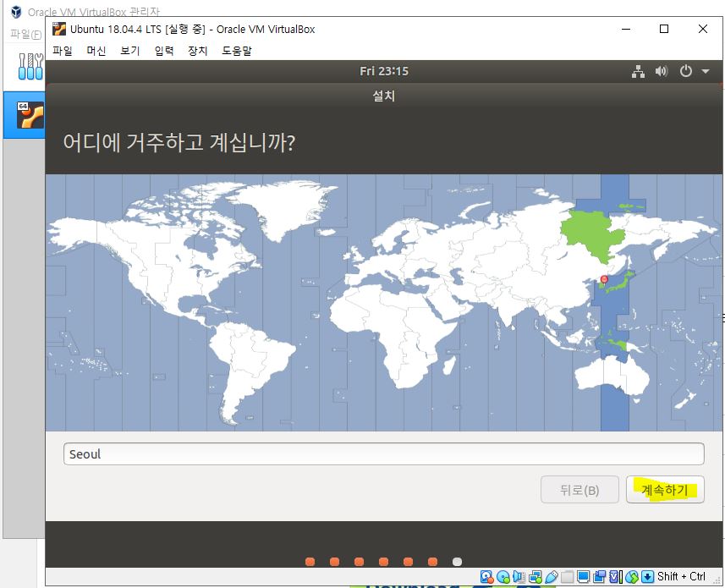The image size is (725, 588).
Task: Click the USB devices status icon
Action: pyautogui.click(x=552, y=576)
